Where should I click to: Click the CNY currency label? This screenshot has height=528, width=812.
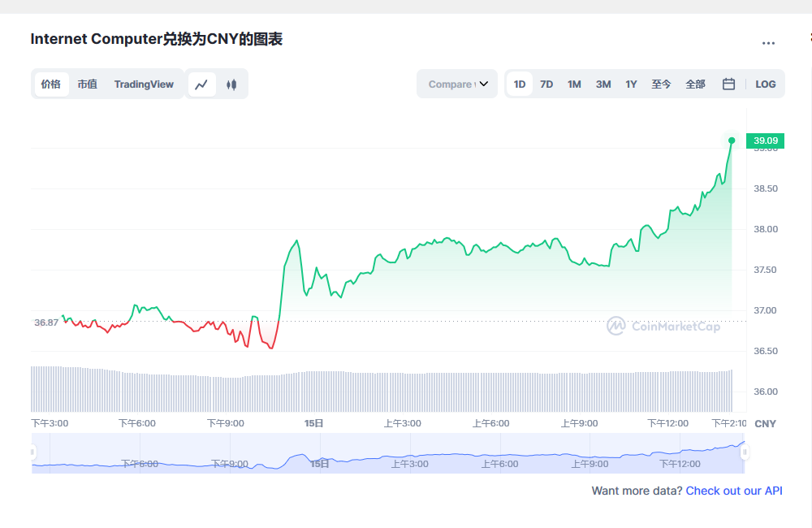point(766,424)
